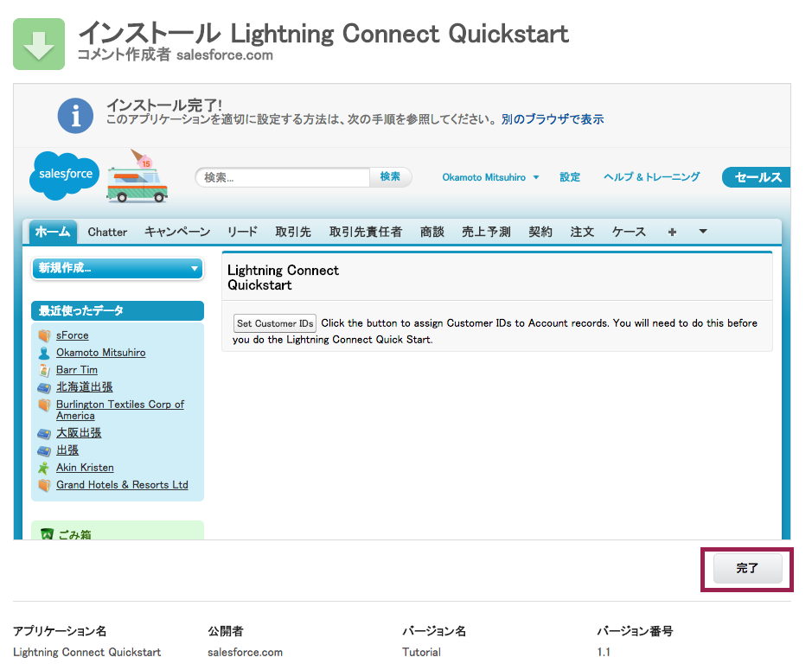Expand the 新規作成 create-new dropdown
Image resolution: width=812 pixels, height=670 pixels.
click(118, 268)
